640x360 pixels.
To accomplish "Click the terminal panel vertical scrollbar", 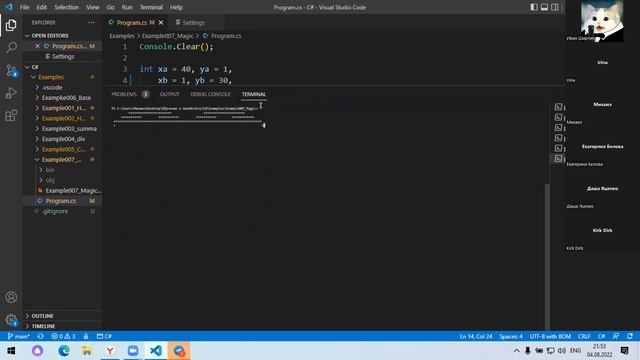I will pyautogui.click(x=547, y=256).
